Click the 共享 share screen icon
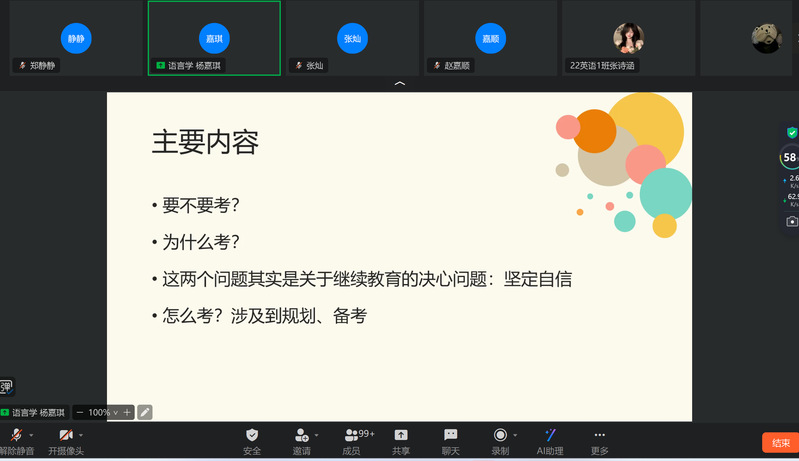Image resolution: width=799 pixels, height=461 pixels. [x=401, y=436]
